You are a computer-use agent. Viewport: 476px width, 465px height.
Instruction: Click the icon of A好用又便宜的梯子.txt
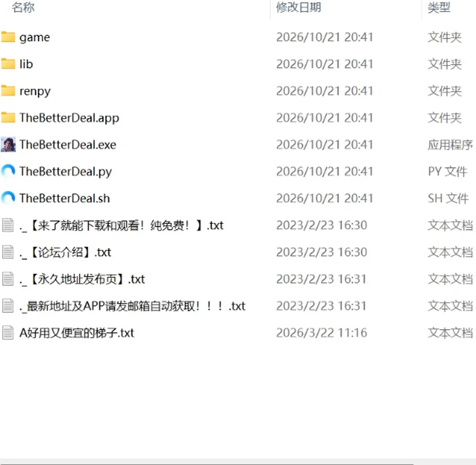click(8, 333)
